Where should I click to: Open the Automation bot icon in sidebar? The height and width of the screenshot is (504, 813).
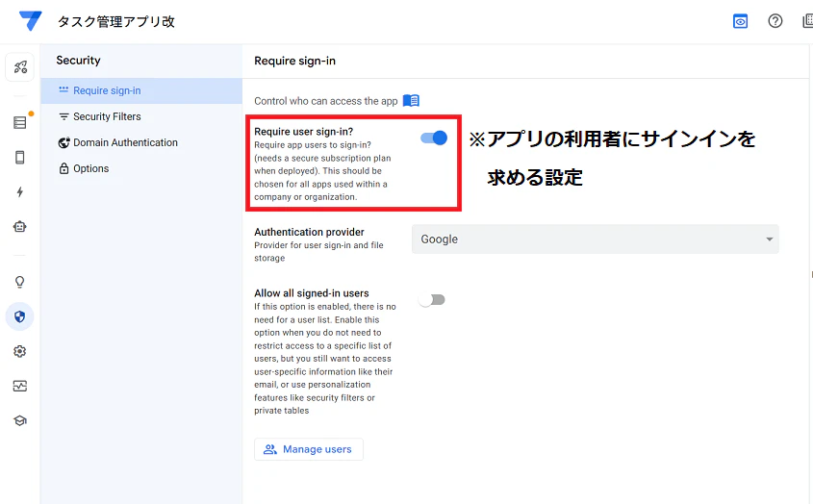pos(19,227)
